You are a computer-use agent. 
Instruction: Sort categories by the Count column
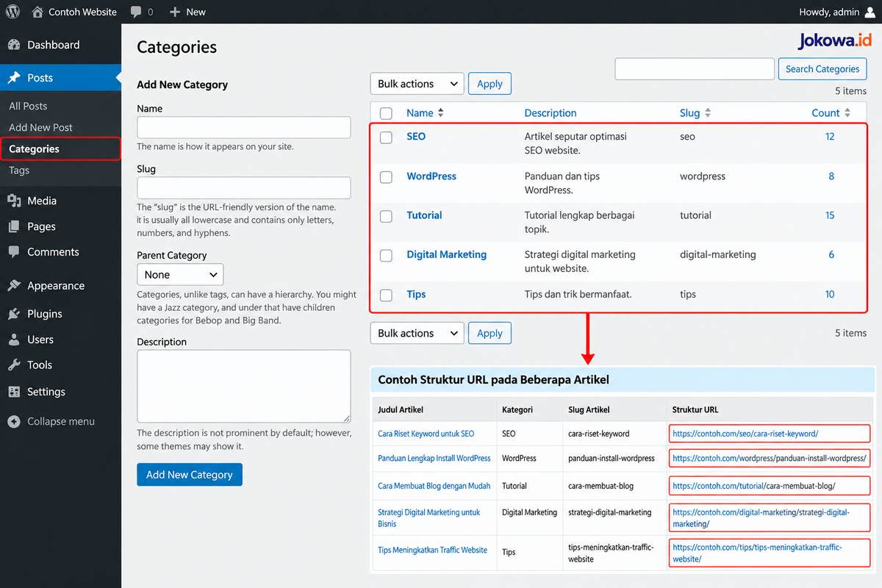point(831,113)
